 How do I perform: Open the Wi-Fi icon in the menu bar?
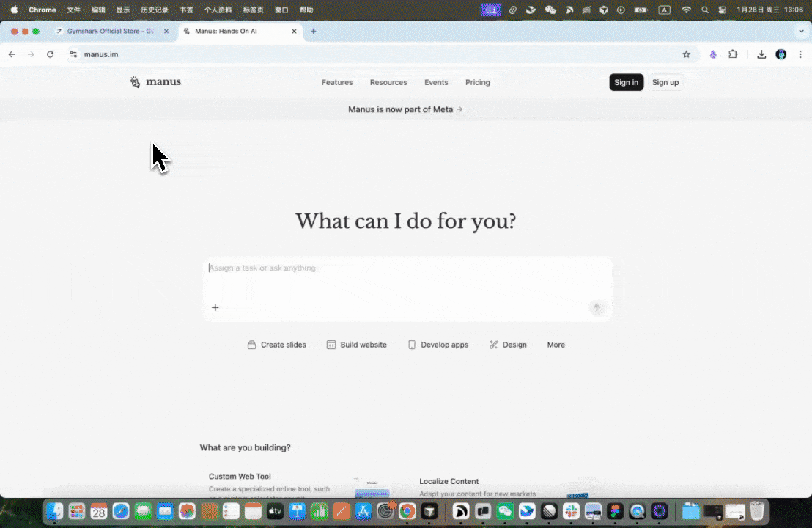[x=686, y=10]
